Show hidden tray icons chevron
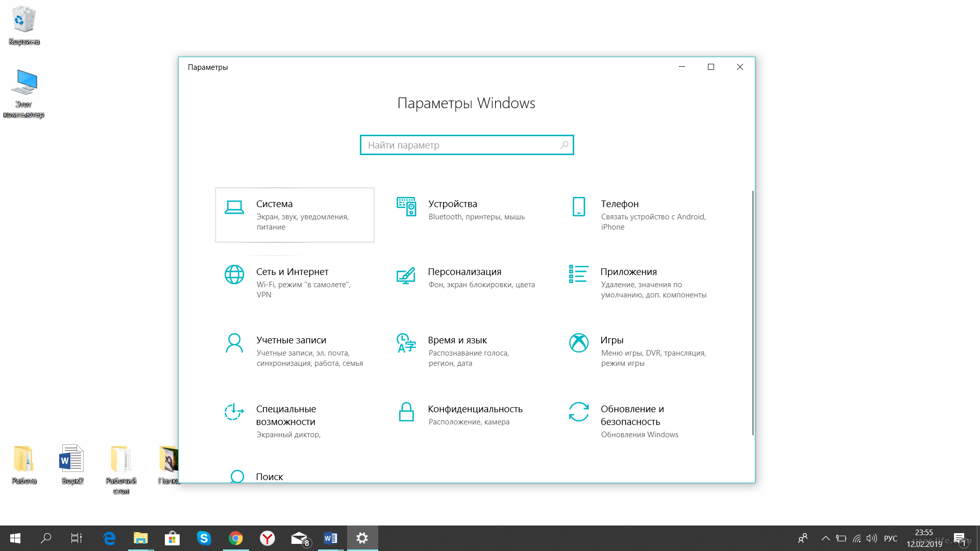Image resolution: width=980 pixels, height=551 pixels. tap(825, 538)
